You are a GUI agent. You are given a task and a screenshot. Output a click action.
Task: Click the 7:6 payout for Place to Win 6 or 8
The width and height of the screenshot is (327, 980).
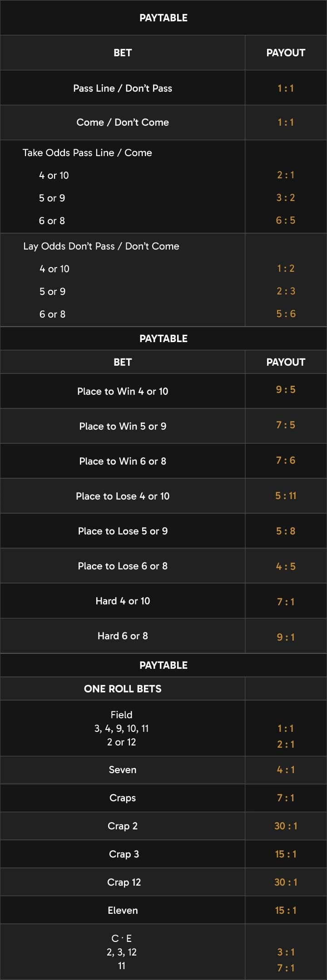click(286, 460)
